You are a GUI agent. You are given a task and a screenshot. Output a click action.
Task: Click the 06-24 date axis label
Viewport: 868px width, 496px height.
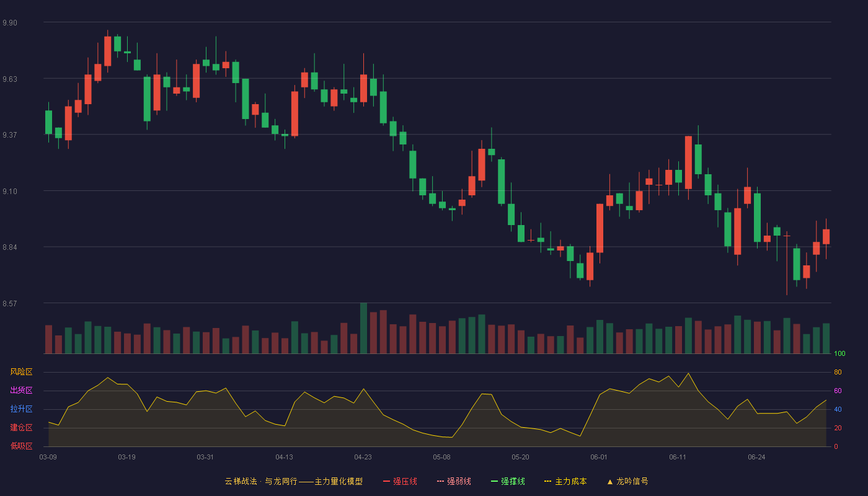coord(757,457)
